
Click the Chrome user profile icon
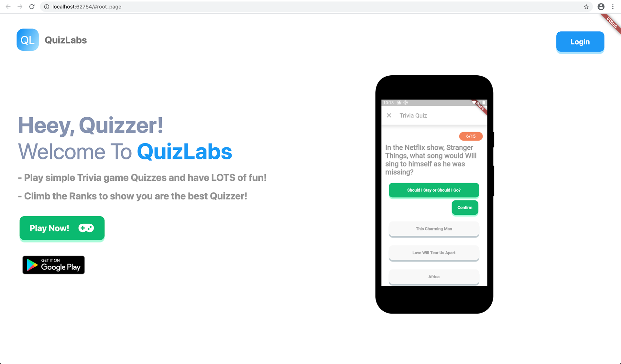pos(602,6)
